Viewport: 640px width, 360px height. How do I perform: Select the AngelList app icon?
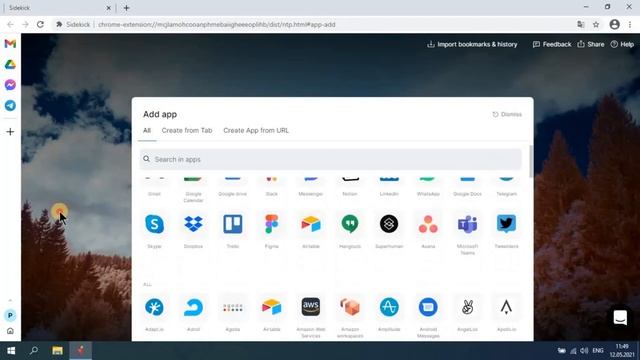click(467, 307)
